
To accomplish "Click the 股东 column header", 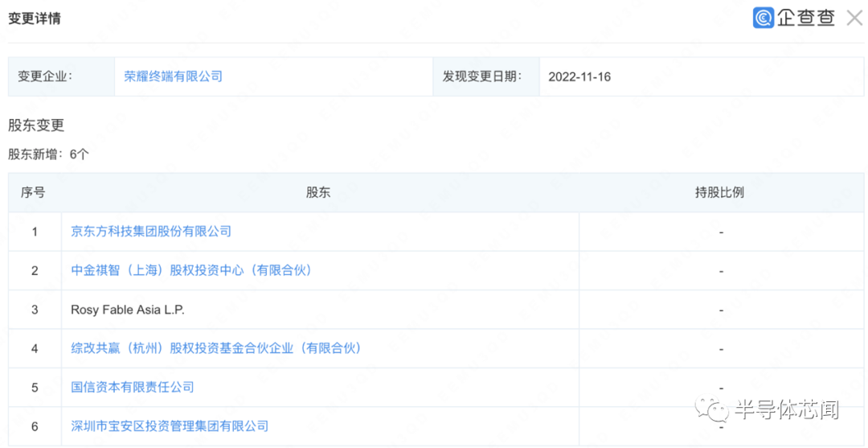I will pos(318,193).
